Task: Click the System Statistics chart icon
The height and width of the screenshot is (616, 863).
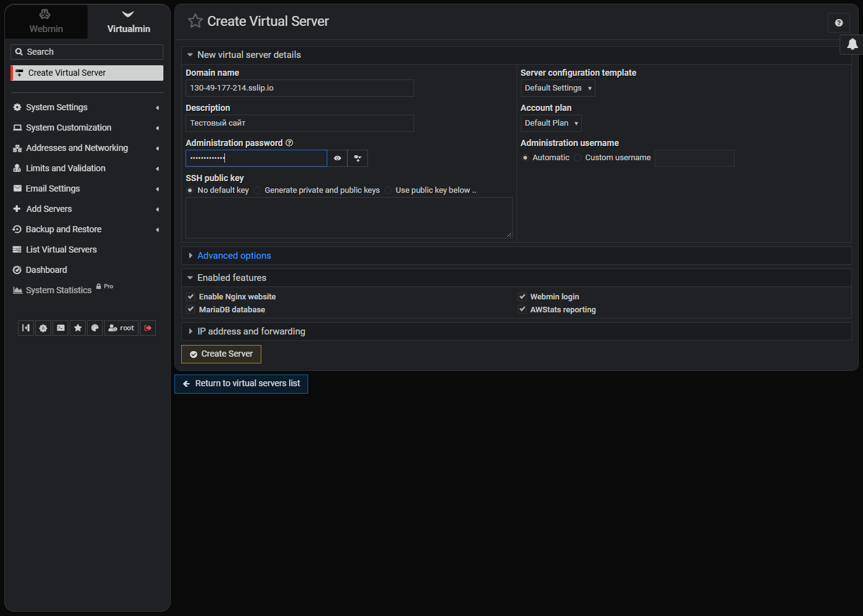Action: pyautogui.click(x=18, y=290)
